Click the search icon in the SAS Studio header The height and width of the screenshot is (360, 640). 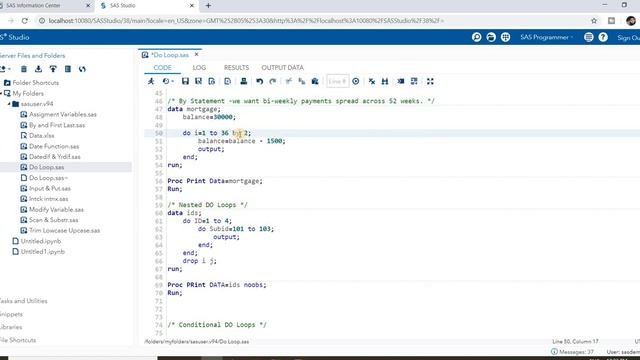click(x=476, y=37)
